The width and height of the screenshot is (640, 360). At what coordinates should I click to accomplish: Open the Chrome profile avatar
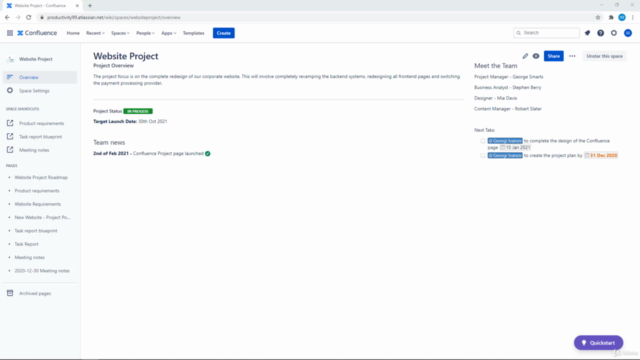622,18
